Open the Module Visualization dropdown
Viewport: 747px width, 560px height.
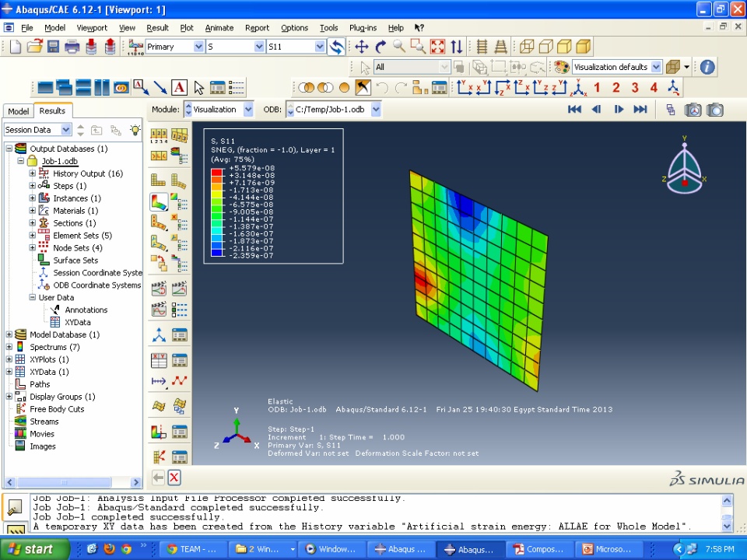pos(248,110)
